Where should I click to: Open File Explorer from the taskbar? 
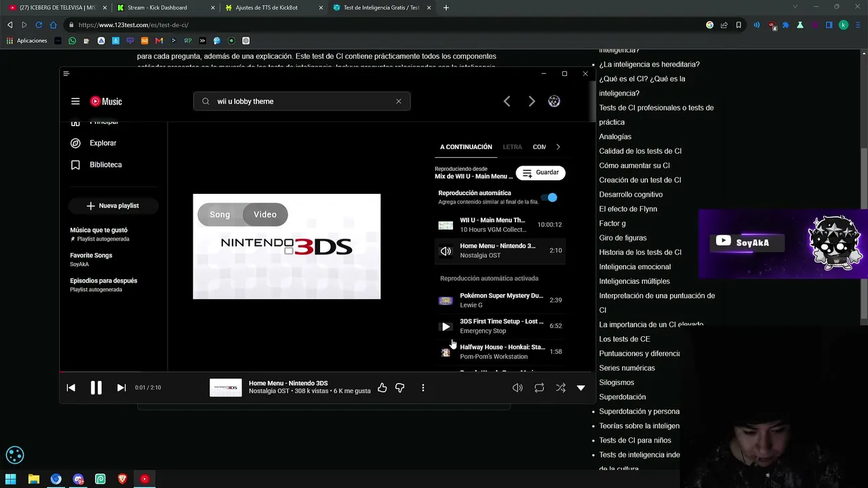(x=34, y=479)
